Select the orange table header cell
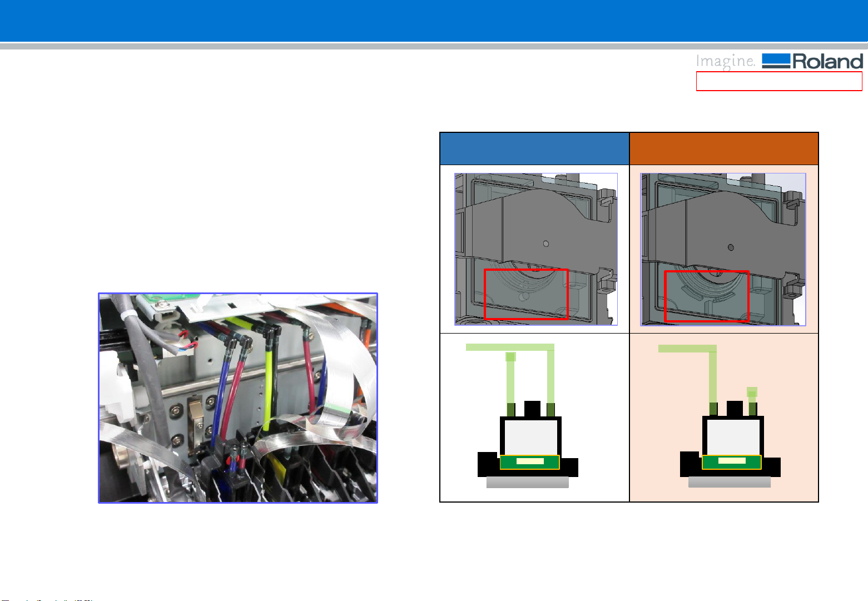Image resolution: width=868 pixels, height=601 pixels. 724,148
